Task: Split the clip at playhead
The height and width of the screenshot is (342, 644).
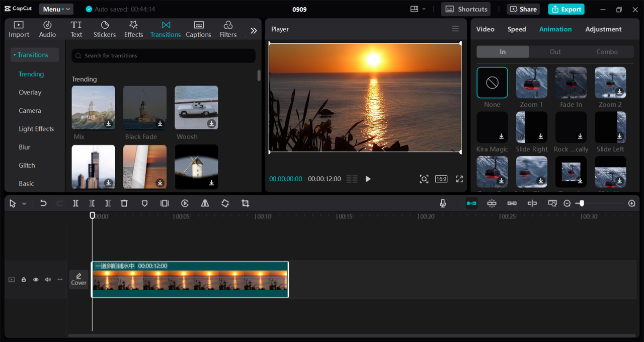Action: click(x=75, y=203)
